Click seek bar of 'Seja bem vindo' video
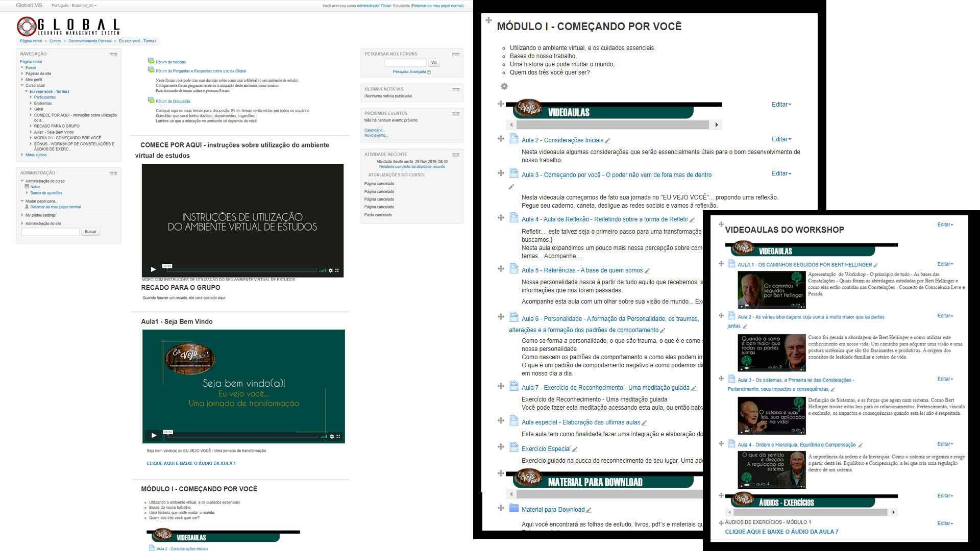The image size is (980, 551). (x=242, y=436)
